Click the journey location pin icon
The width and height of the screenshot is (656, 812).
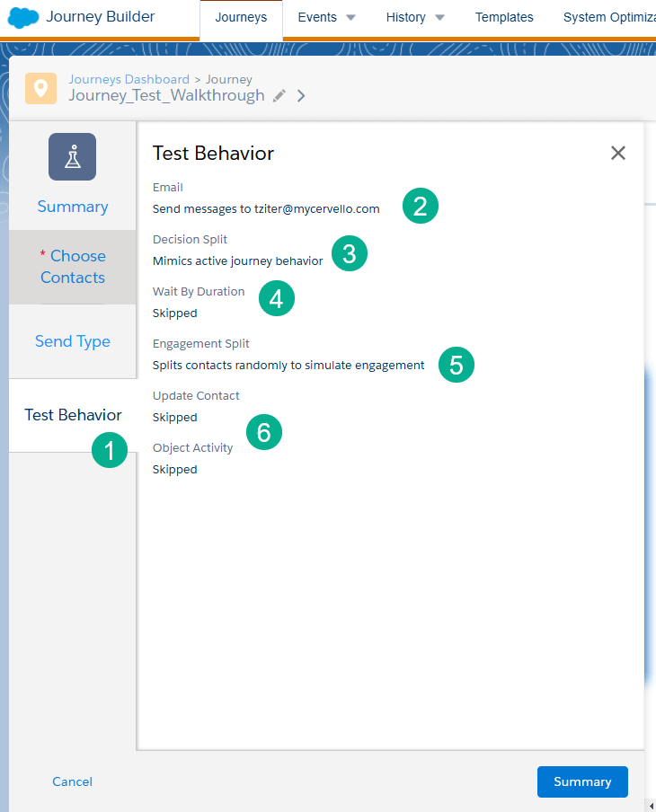(x=40, y=88)
